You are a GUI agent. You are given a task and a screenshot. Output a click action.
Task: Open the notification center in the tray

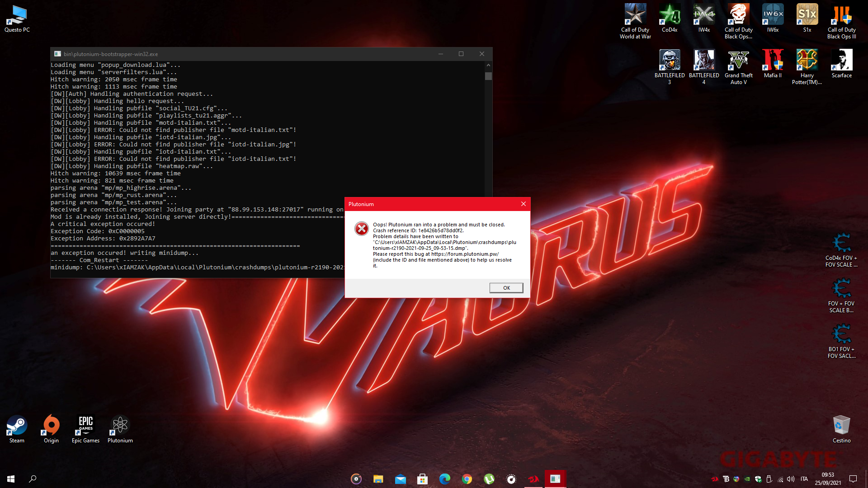click(853, 479)
